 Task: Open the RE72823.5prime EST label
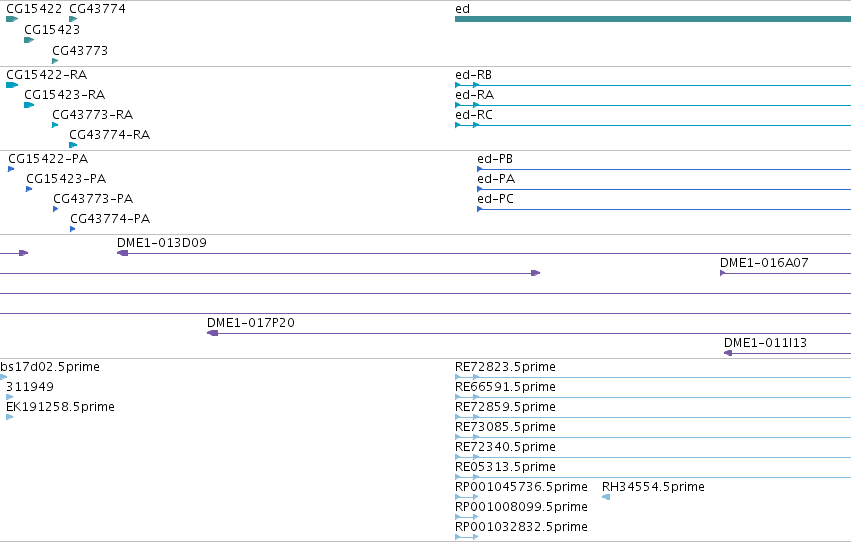[505, 367]
